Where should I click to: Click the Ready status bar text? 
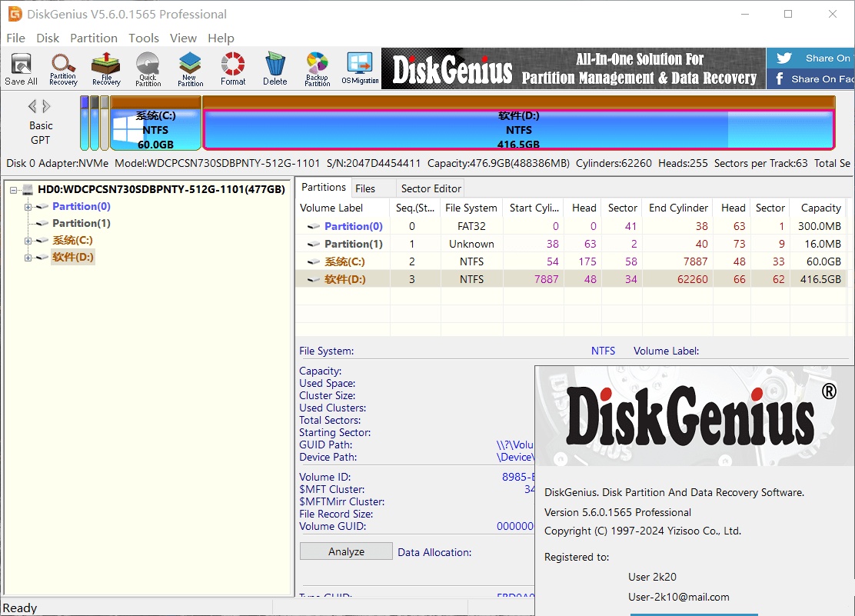[20, 608]
